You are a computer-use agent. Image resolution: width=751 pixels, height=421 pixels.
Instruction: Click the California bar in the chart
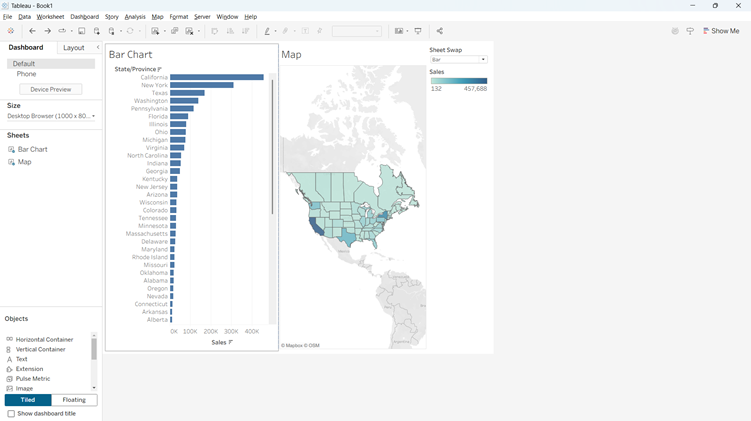(x=216, y=77)
